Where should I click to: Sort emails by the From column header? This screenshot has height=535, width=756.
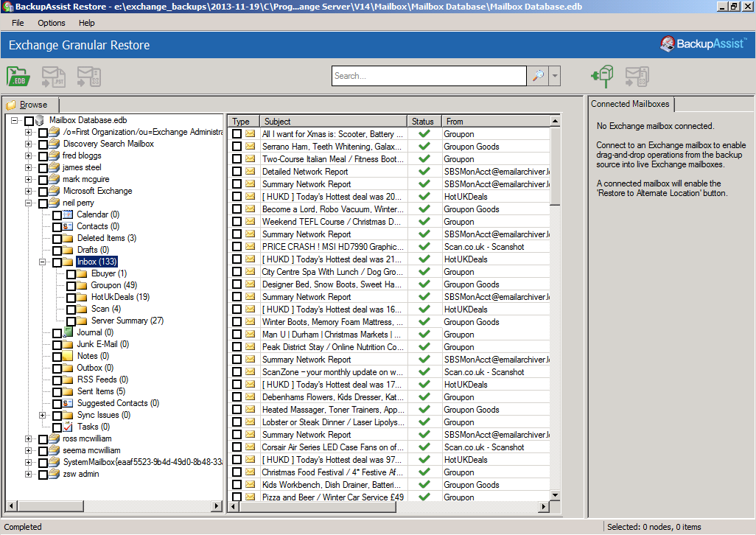click(496, 122)
